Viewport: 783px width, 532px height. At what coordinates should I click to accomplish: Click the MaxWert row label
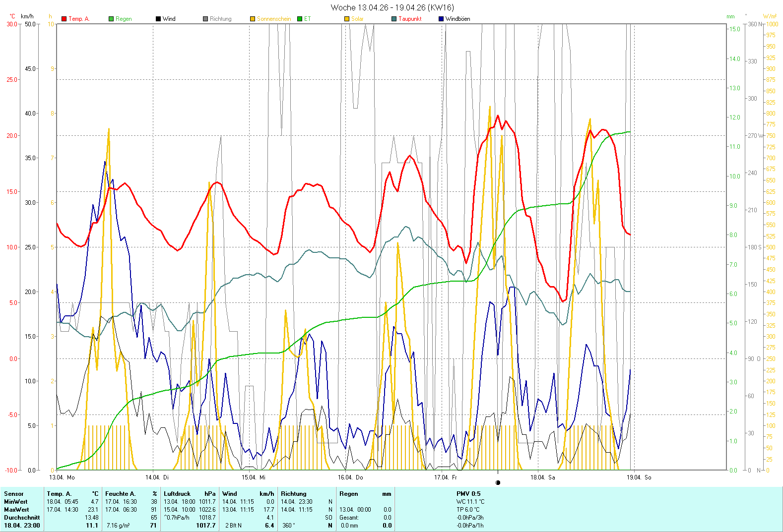tap(16, 510)
